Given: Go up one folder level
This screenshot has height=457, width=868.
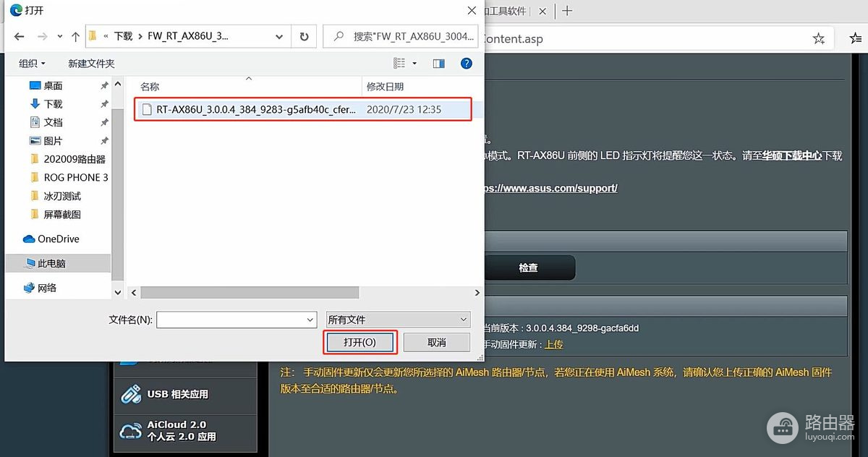Looking at the screenshot, I should pyautogui.click(x=75, y=36).
